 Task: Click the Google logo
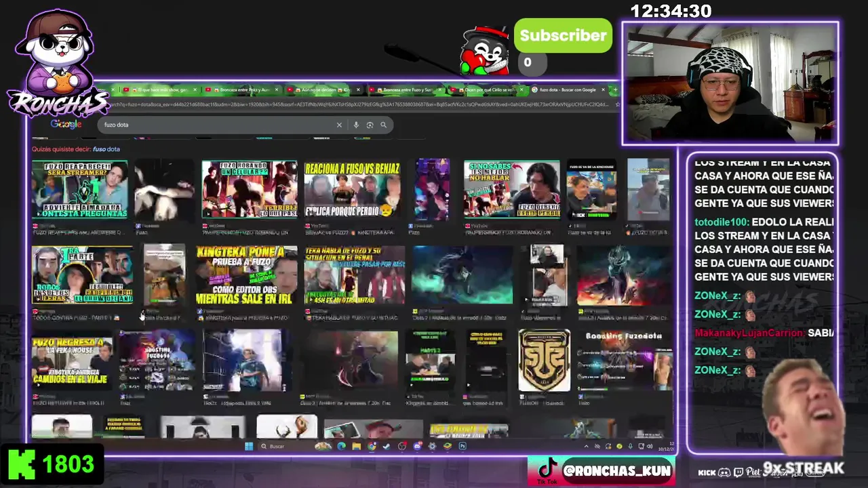(66, 124)
